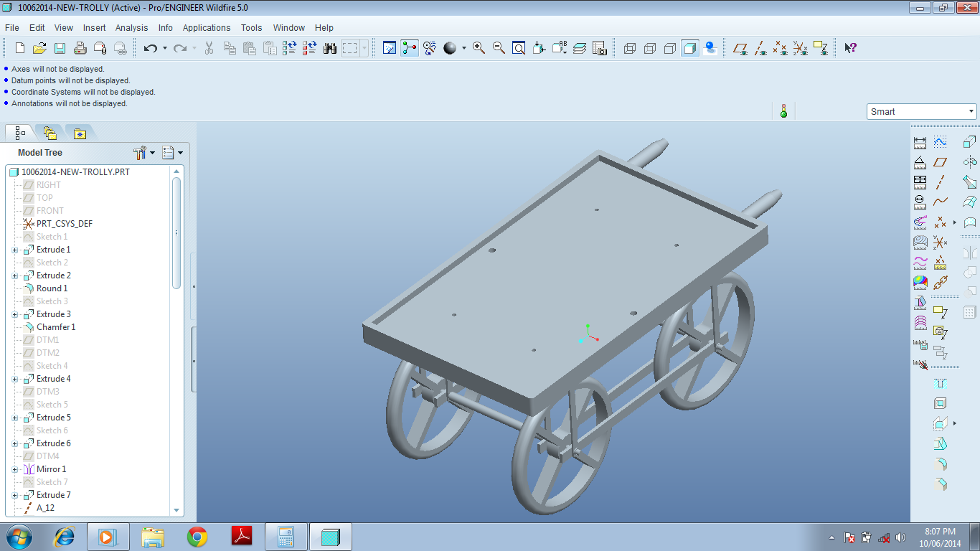980x551 pixels.
Task: Click the Context-sensitive Help cursor icon
Action: coord(850,48)
